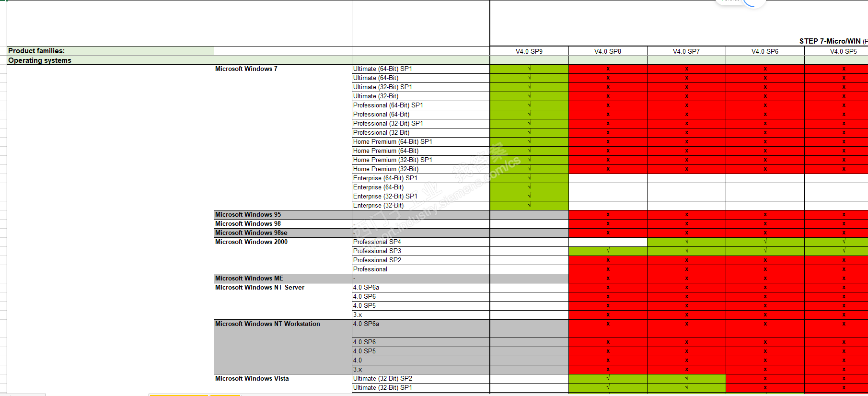Click "4.0 SP6" in the NT Server group
The image size is (868, 396).
coord(421,297)
